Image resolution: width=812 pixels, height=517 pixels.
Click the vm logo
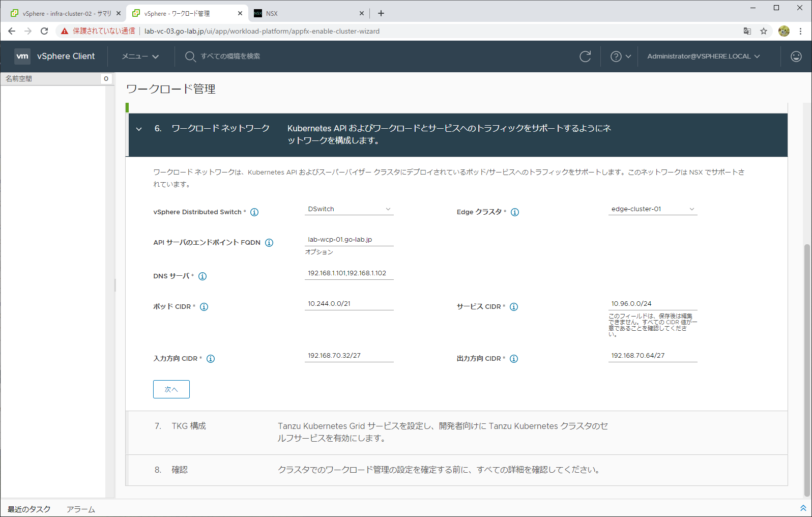click(x=22, y=56)
